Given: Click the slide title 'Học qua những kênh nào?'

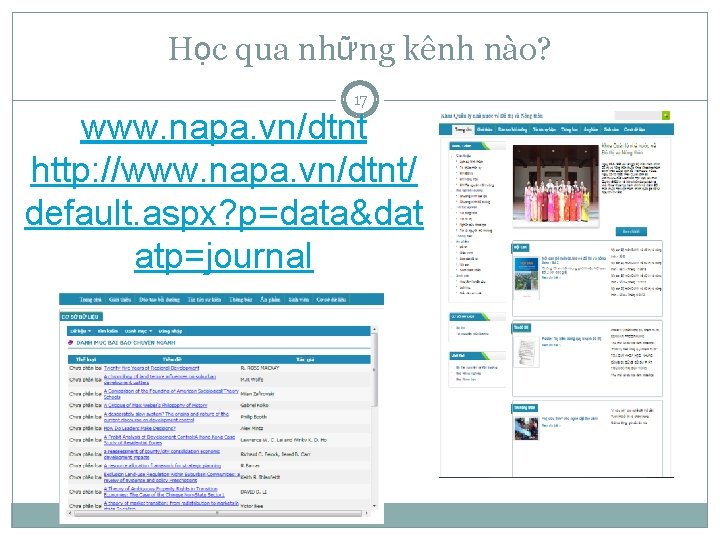Looking at the screenshot, I should tap(360, 49).
